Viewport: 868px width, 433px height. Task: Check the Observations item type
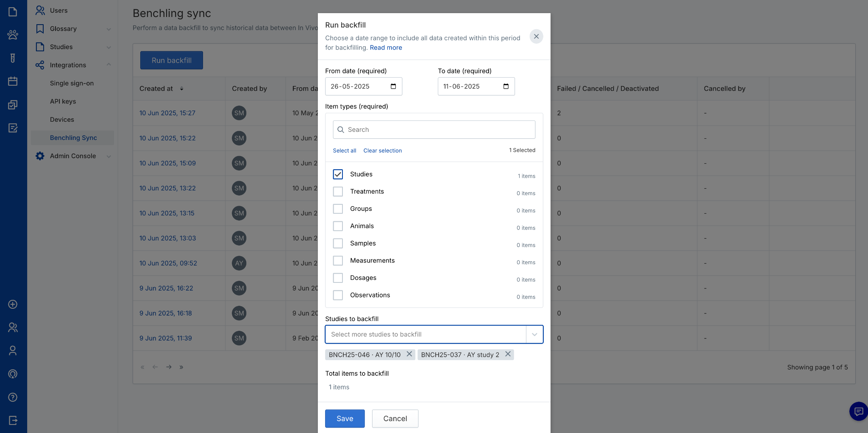point(338,295)
